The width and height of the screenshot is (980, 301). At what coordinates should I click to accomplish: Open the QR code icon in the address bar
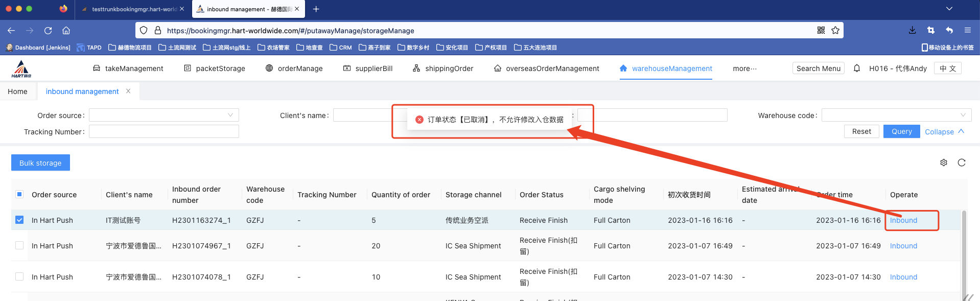click(821, 31)
